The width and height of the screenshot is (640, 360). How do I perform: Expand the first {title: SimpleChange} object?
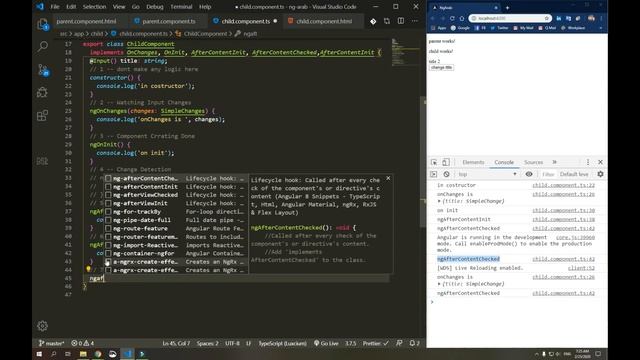coord(439,201)
